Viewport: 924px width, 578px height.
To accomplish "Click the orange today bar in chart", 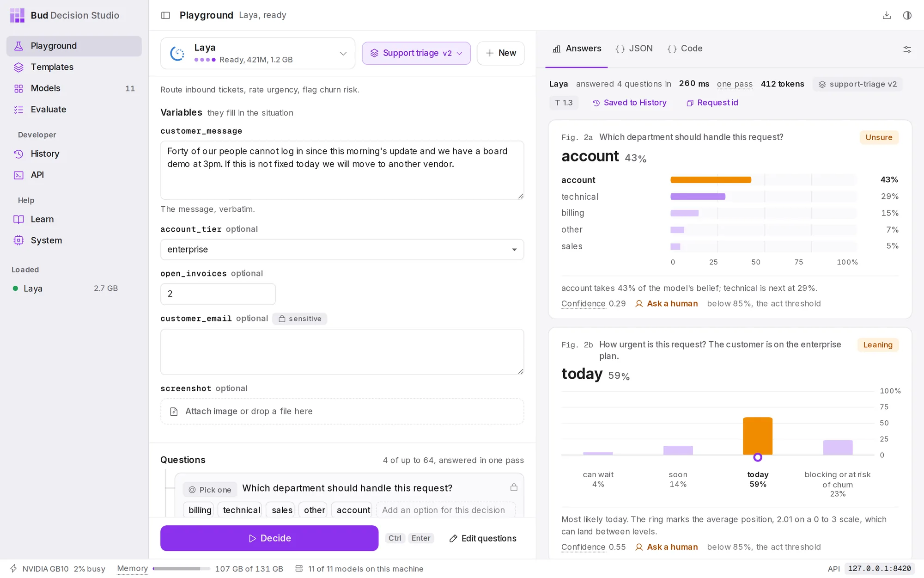I will (x=758, y=436).
